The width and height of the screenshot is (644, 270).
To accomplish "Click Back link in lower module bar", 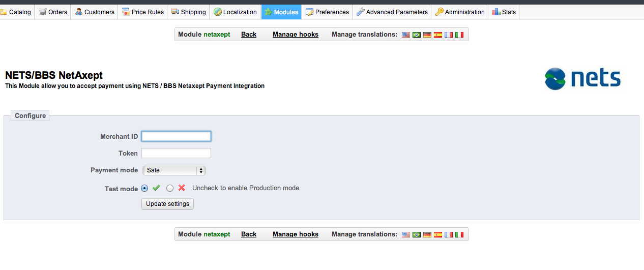I will (x=249, y=234).
